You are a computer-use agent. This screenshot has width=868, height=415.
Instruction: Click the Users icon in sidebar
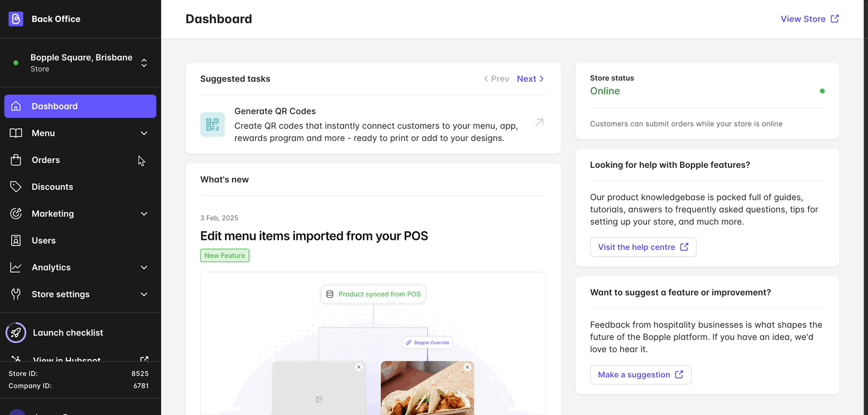[x=16, y=240]
